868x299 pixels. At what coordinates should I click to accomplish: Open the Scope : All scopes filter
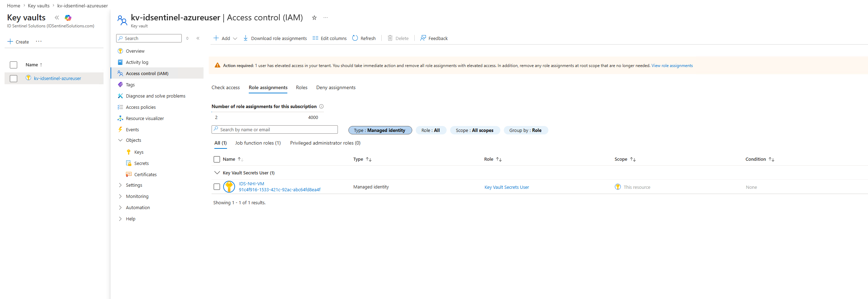[x=475, y=130]
